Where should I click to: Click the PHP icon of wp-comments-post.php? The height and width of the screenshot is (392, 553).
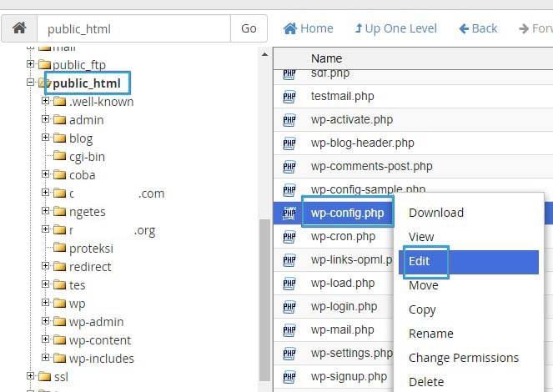click(x=289, y=166)
